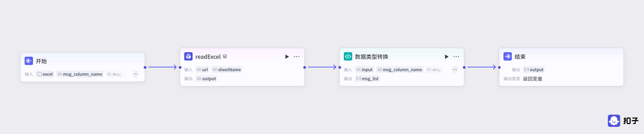Viewport: 644px width, 134px height.
Task: Run the readExcel node with play button
Action: (287, 57)
